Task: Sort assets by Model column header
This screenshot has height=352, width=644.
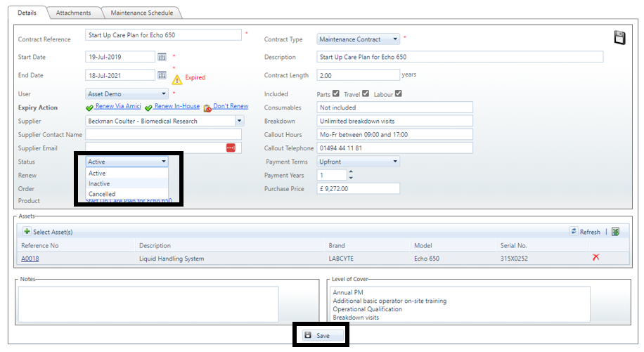Action: (423, 245)
